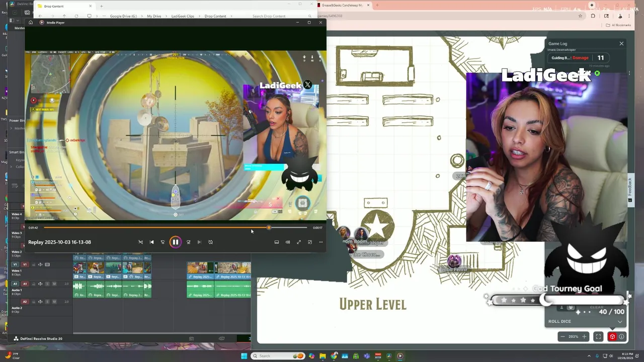Mute the Audio 1 track

click(54, 284)
